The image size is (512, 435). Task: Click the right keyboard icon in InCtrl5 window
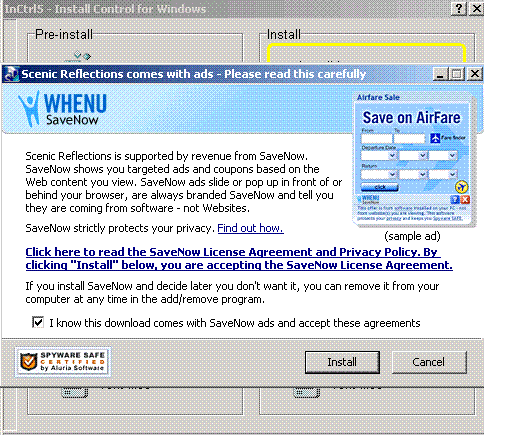tap(306, 393)
